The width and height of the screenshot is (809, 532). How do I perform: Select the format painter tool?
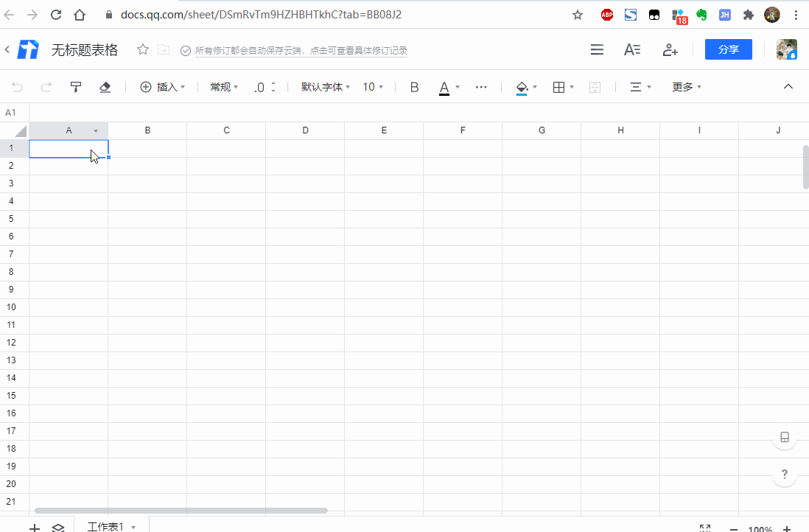75,86
